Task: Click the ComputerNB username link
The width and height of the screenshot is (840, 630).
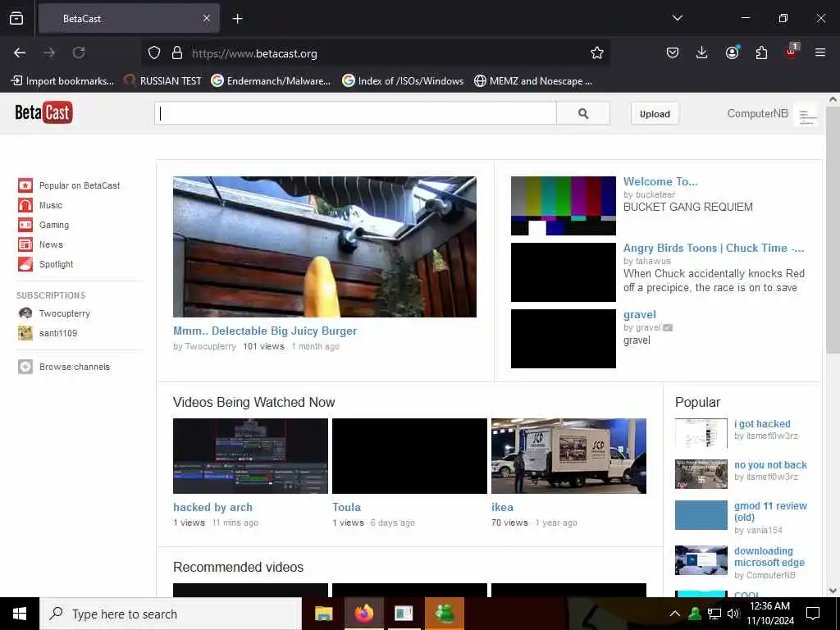Action: [757, 113]
